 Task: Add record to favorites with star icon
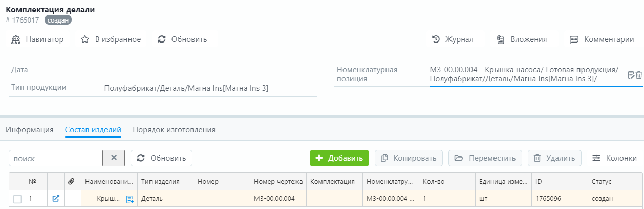click(111, 39)
